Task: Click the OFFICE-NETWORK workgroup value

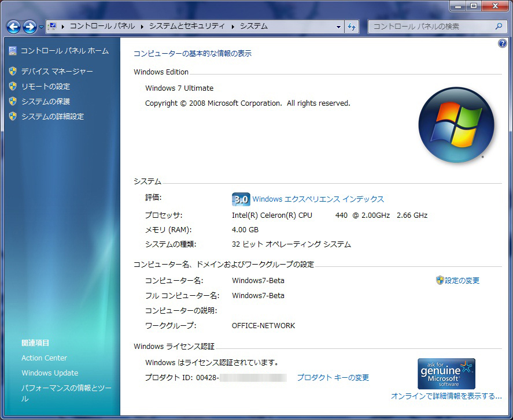Action: pyautogui.click(x=263, y=325)
